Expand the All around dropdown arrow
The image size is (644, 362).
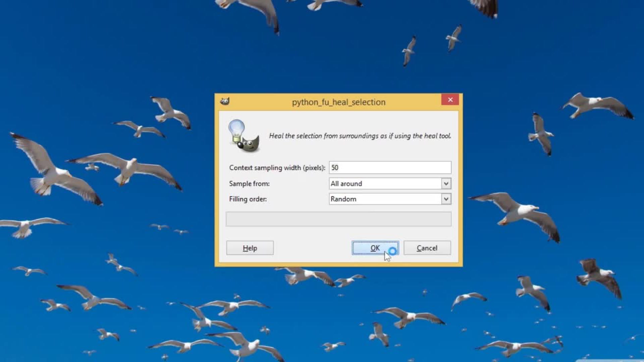pyautogui.click(x=446, y=184)
